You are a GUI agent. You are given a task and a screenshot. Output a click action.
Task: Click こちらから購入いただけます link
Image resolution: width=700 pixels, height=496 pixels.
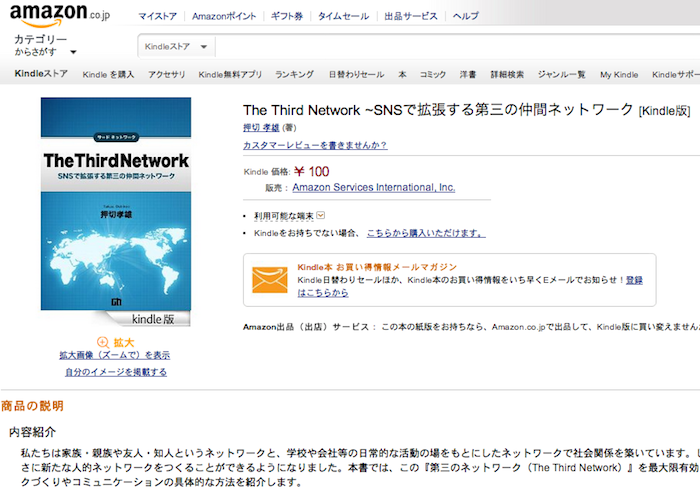(426, 233)
